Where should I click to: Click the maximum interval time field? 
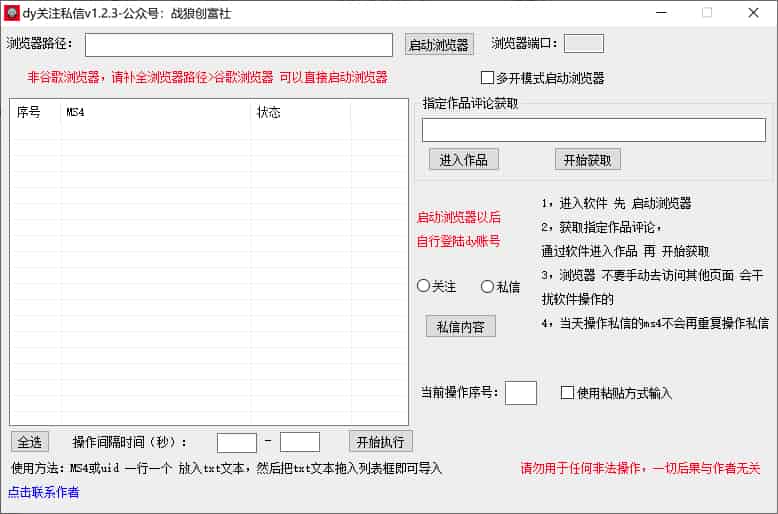click(x=299, y=442)
